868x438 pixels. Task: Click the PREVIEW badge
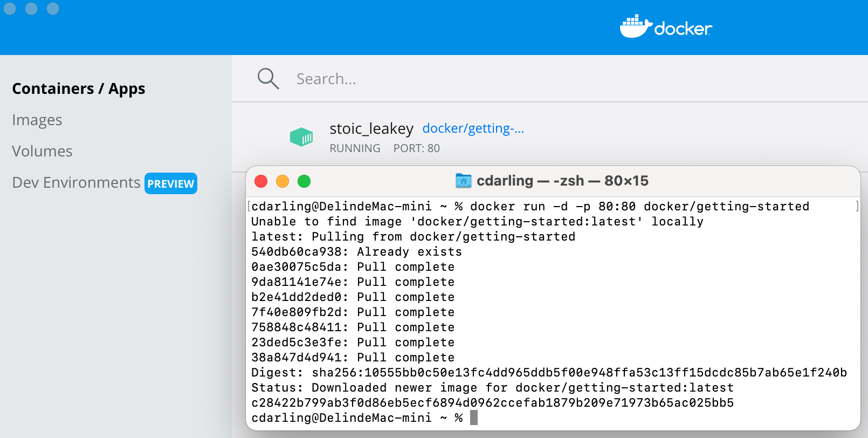tap(171, 183)
